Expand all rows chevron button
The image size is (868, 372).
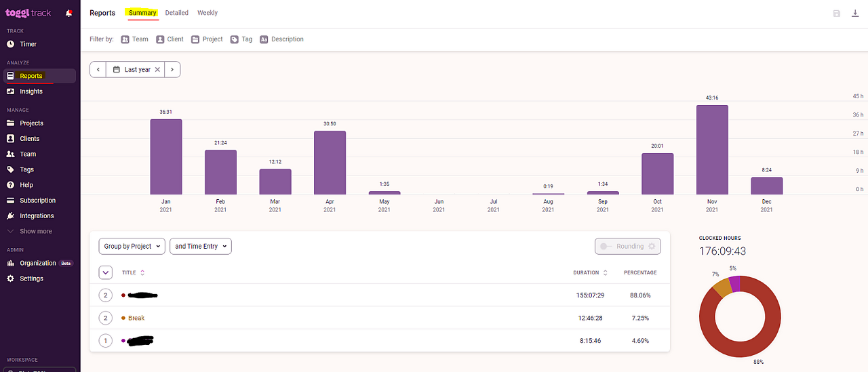click(x=106, y=272)
